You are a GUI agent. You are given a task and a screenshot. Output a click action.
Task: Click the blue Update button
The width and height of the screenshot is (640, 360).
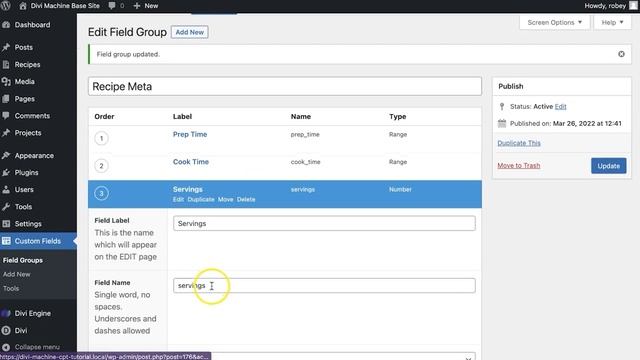tap(609, 166)
